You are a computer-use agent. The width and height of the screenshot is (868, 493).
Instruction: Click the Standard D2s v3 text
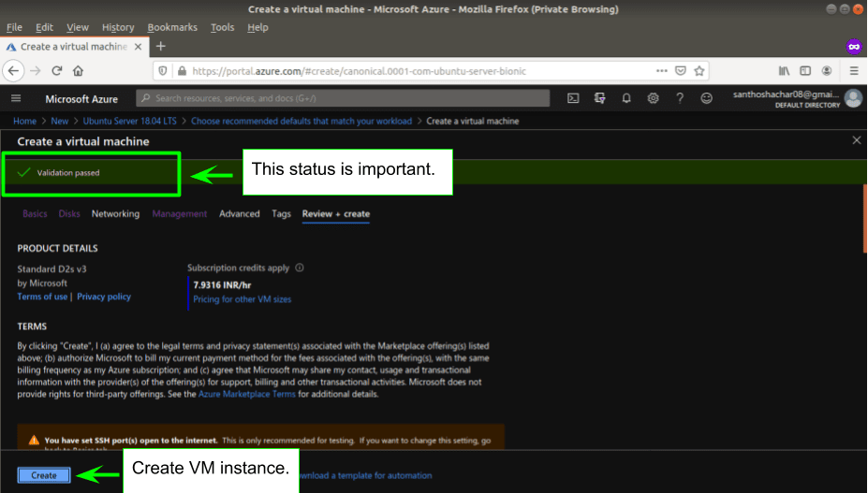coord(52,268)
